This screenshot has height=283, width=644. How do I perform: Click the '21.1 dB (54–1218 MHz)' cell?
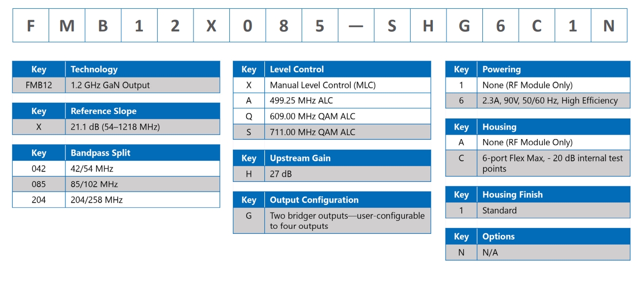pos(142,127)
